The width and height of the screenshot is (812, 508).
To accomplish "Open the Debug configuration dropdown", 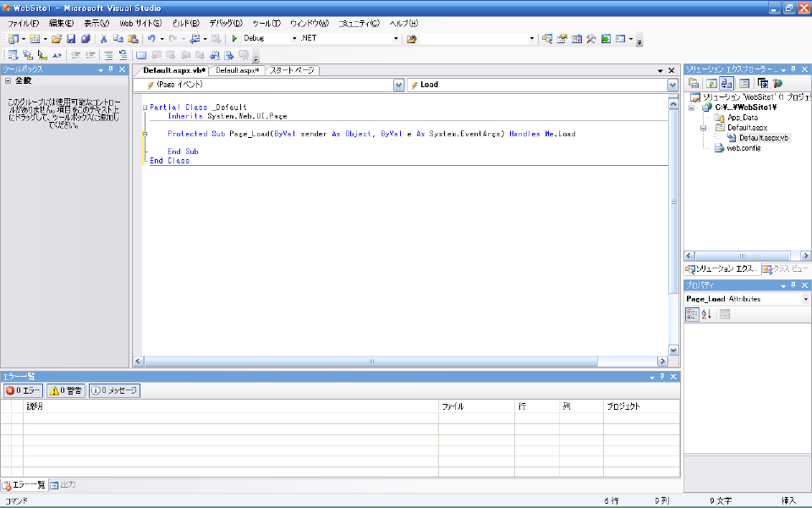I will tap(294, 38).
